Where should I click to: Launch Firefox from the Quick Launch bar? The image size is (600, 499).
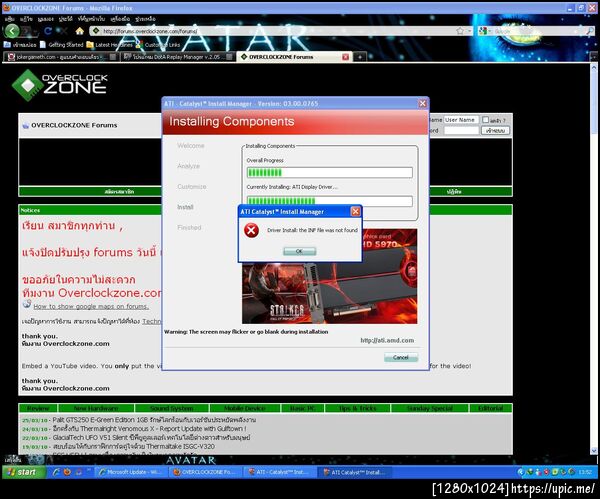67,472
